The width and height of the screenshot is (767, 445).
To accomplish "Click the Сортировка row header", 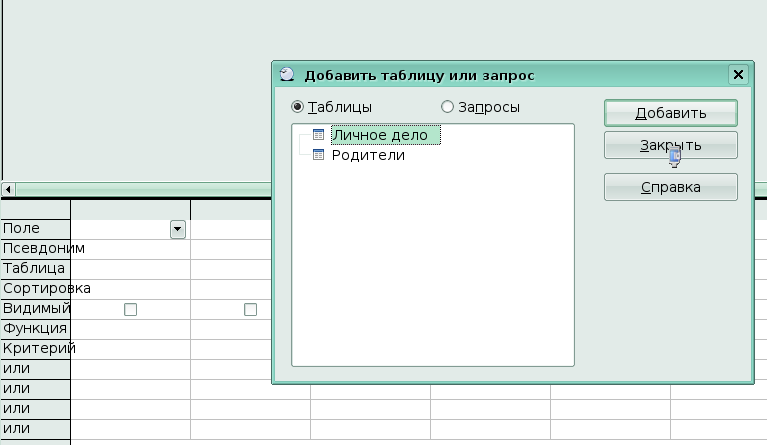I will tap(35, 289).
